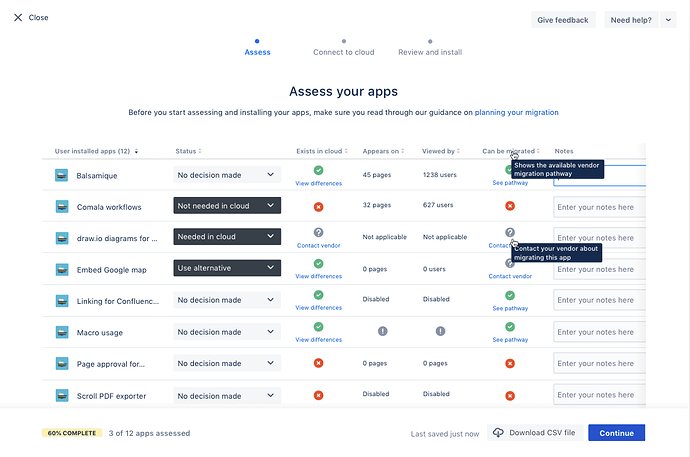Click the warning icon in Macro usage's Appears on column
The height and width of the screenshot is (457, 690).
[x=382, y=331]
